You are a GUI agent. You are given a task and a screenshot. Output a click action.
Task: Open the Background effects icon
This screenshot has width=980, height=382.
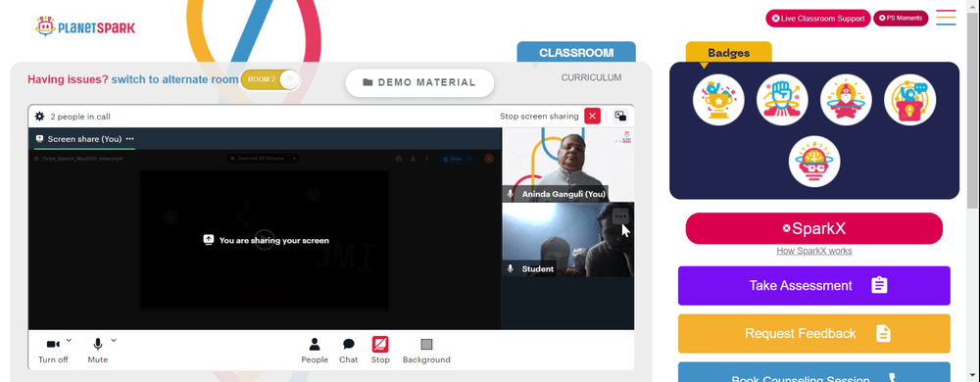click(x=426, y=344)
